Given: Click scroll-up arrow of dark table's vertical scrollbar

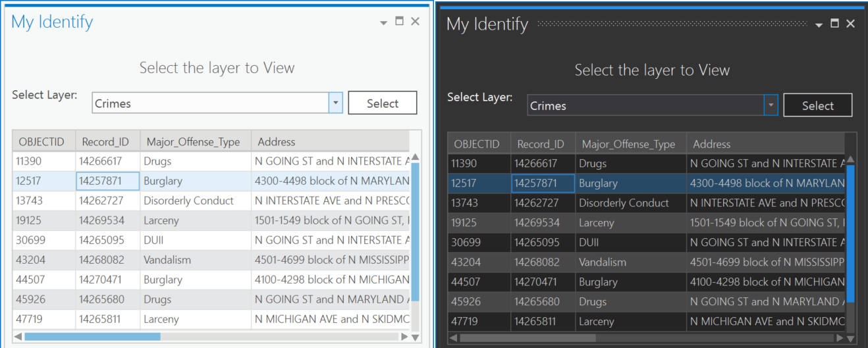Looking at the screenshot, I should 850,160.
